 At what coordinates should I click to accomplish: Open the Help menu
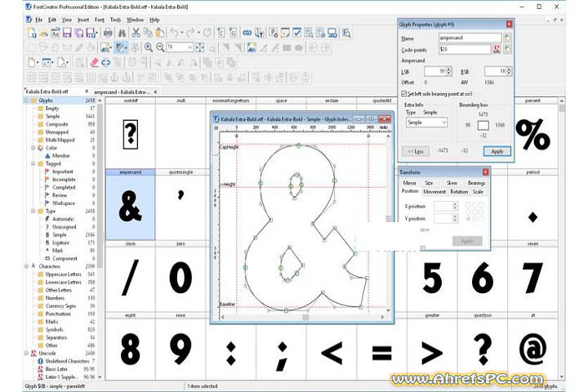tap(154, 20)
